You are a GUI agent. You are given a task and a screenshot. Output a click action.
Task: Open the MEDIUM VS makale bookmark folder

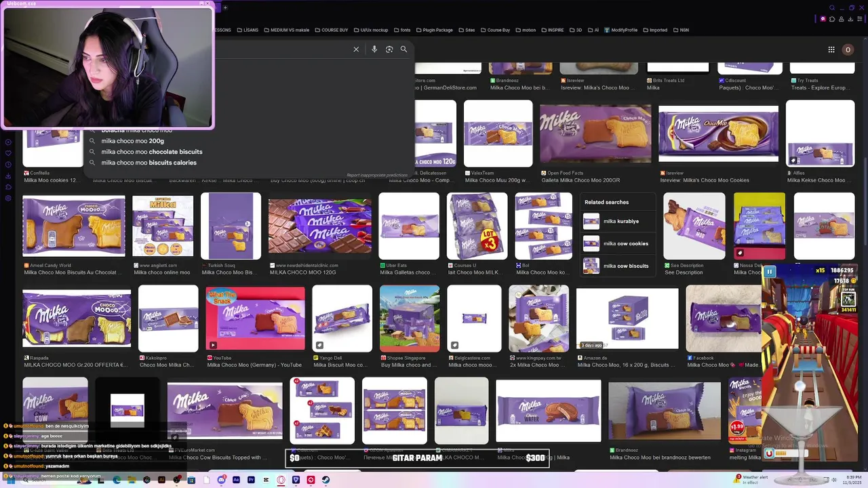pos(286,30)
